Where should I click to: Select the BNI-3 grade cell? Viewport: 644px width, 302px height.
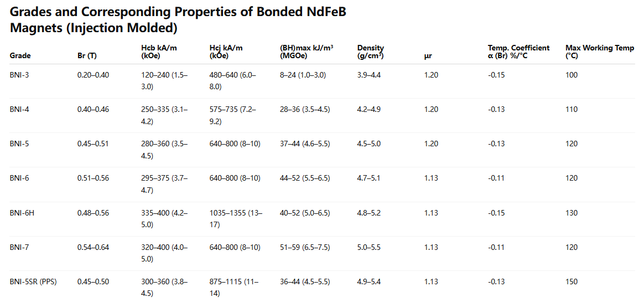pos(19,75)
